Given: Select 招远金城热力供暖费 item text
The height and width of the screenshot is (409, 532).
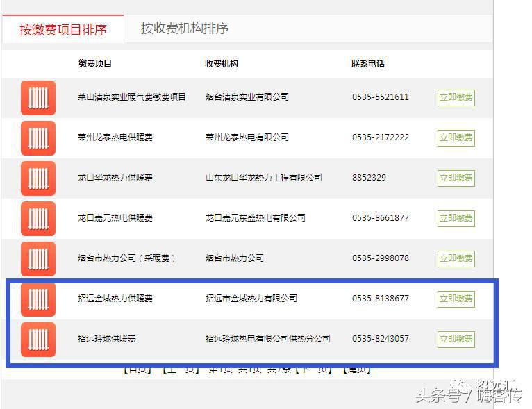Looking at the screenshot, I should [115, 299].
